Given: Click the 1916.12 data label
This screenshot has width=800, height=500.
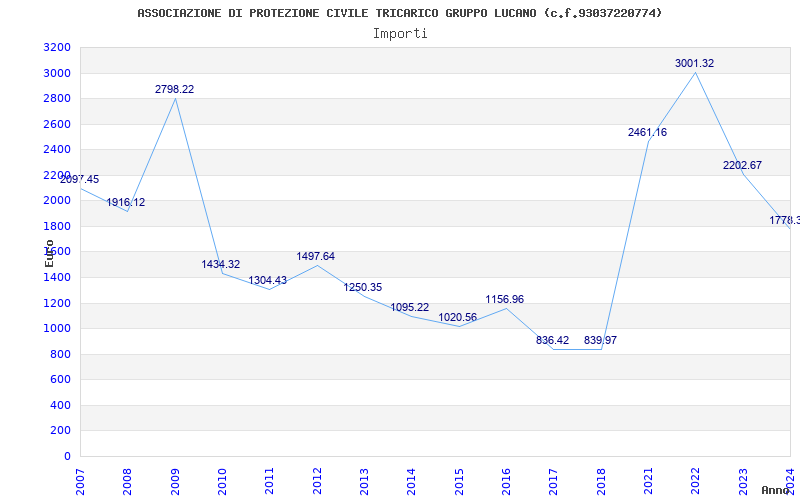Looking at the screenshot, I should pos(126,202).
